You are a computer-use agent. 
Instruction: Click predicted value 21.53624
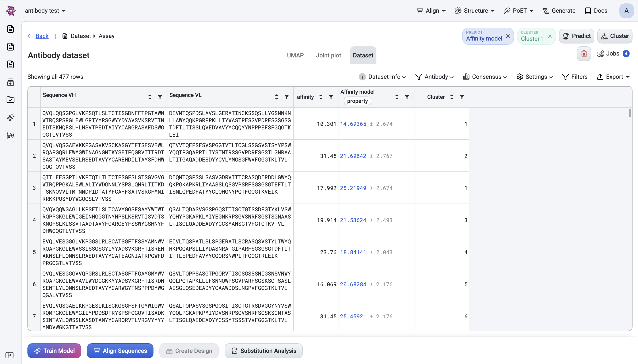(x=353, y=220)
